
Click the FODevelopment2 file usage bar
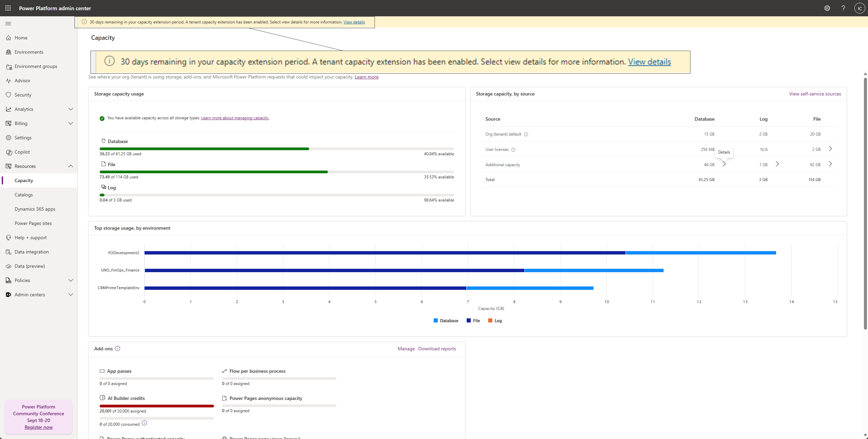(384, 253)
